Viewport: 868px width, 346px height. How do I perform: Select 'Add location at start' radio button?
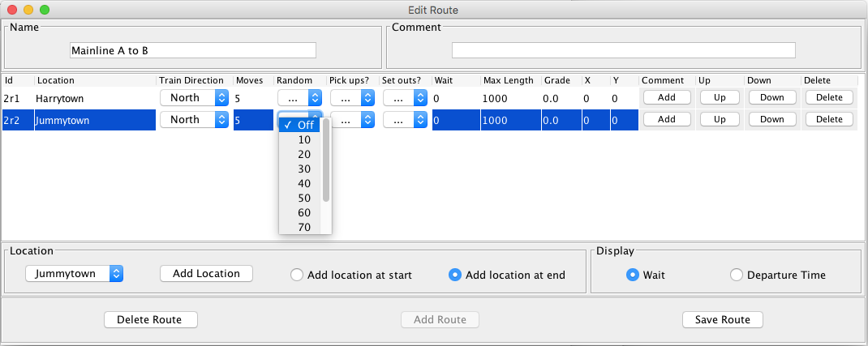[x=297, y=275]
